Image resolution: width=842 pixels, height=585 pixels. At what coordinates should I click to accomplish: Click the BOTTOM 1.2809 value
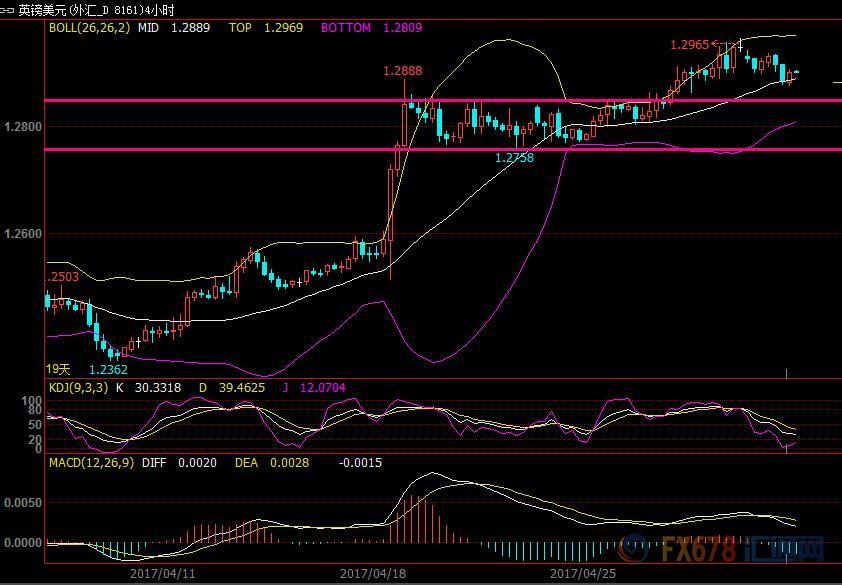[372, 27]
